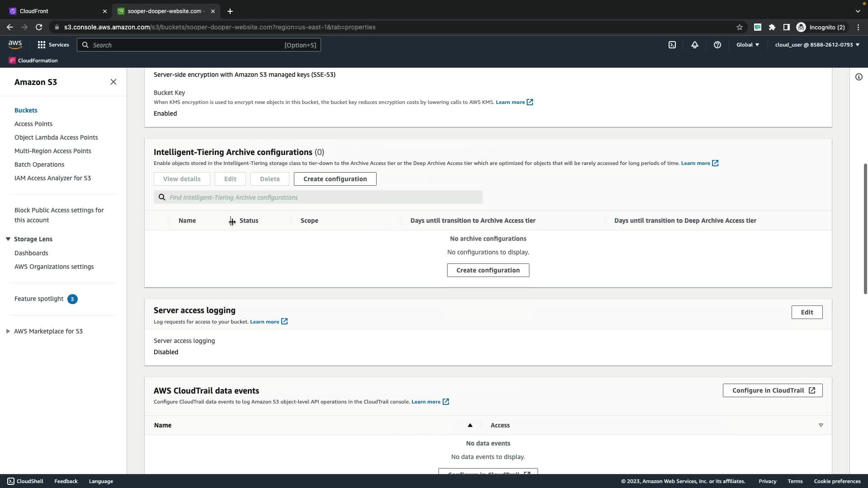Open the notifications bell
The width and height of the screenshot is (868, 488).
click(x=695, y=45)
